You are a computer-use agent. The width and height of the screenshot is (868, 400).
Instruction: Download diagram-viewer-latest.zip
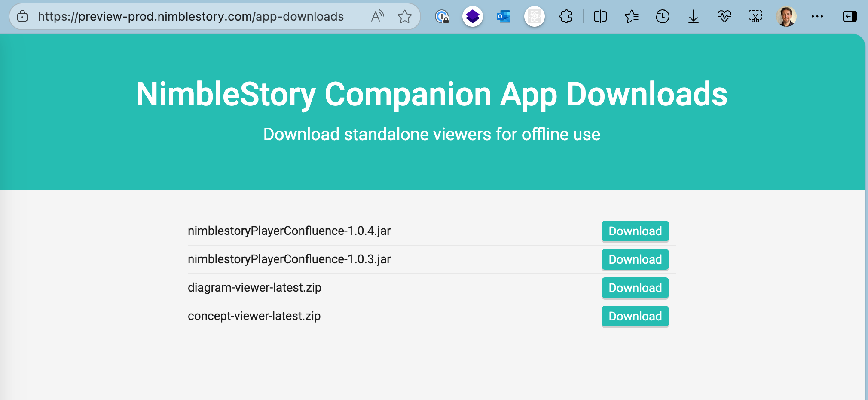coord(635,288)
